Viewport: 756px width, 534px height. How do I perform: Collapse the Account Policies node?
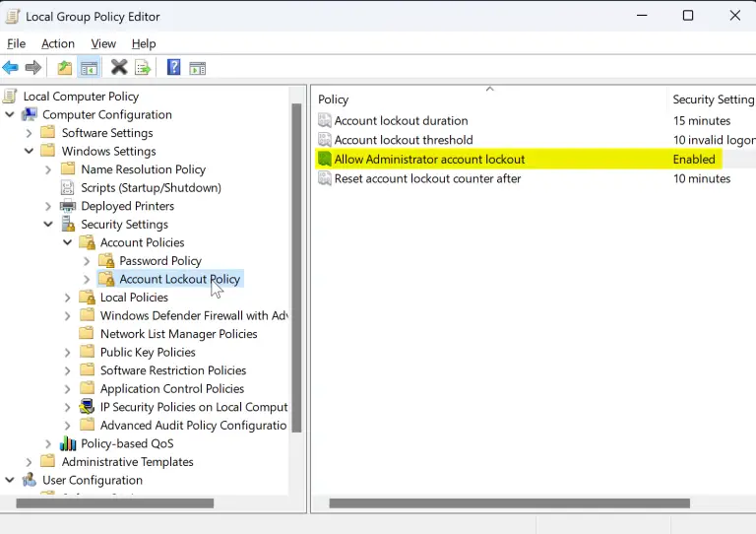coord(68,242)
